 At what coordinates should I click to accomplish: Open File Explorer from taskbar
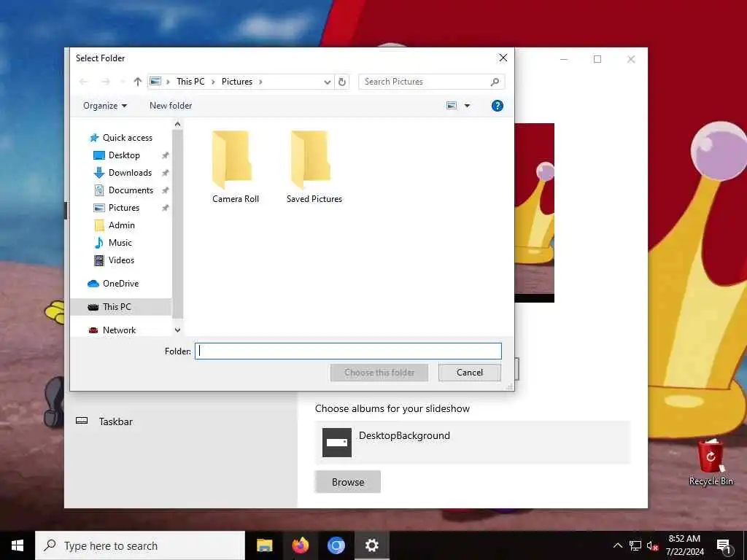click(x=264, y=545)
